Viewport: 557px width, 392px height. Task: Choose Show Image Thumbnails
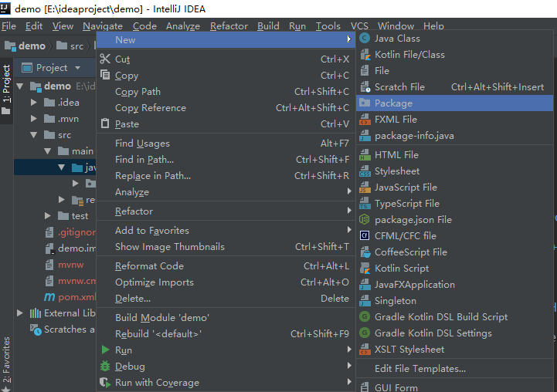(226, 247)
